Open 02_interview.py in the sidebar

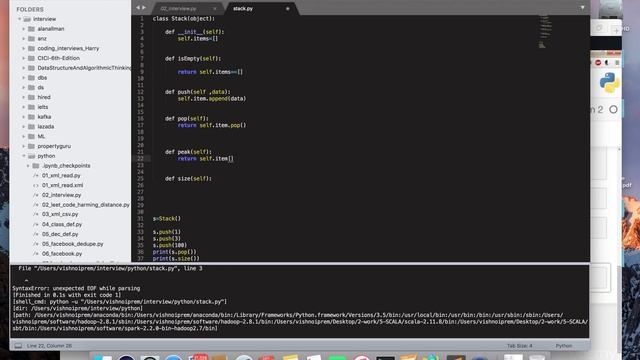(x=61, y=195)
